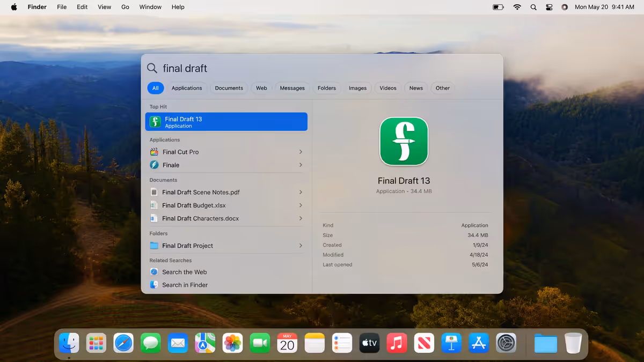Click the Siri icon in menu bar
Screen dimensions: 644x362
[565, 7]
